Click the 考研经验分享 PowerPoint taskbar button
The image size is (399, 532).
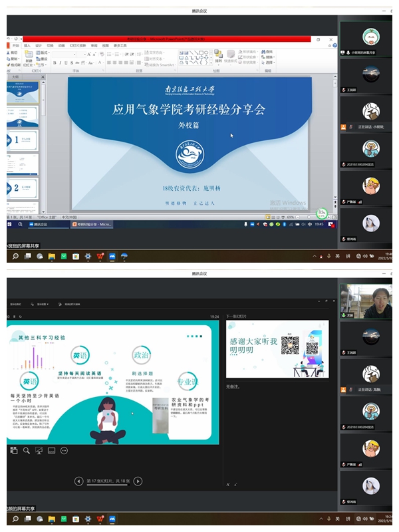[92, 225]
